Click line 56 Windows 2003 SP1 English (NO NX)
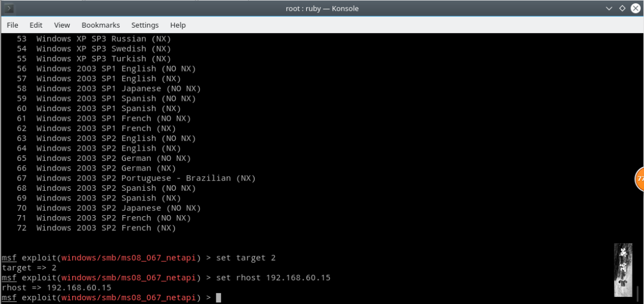This screenshot has height=304, width=644. (106, 69)
